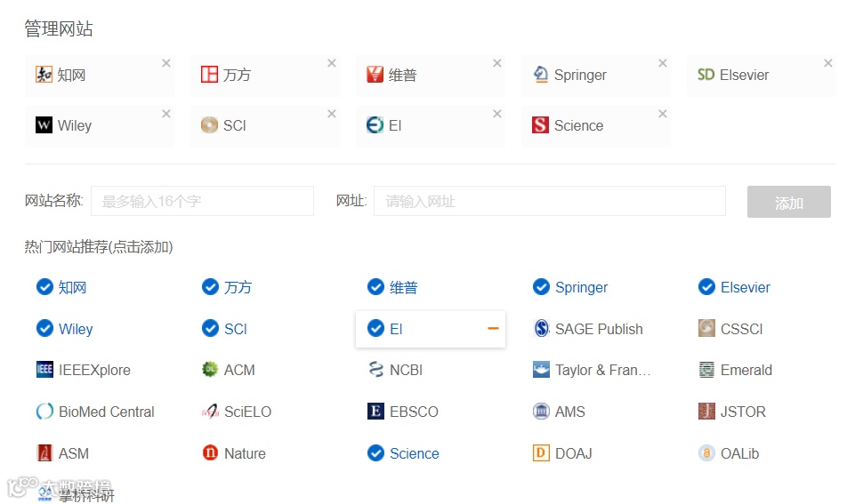Uncheck SCI in recommended sites
Image resolution: width=847 pixels, height=504 pixels.
[210, 328]
